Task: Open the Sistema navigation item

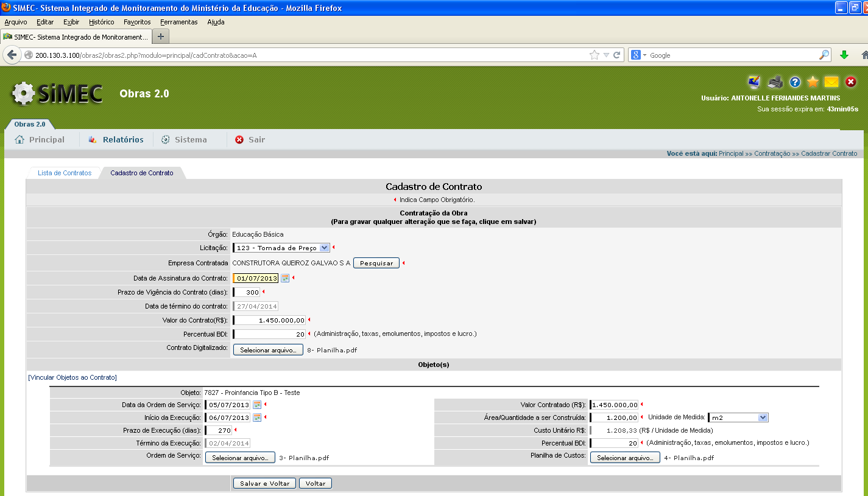Action: (184, 139)
